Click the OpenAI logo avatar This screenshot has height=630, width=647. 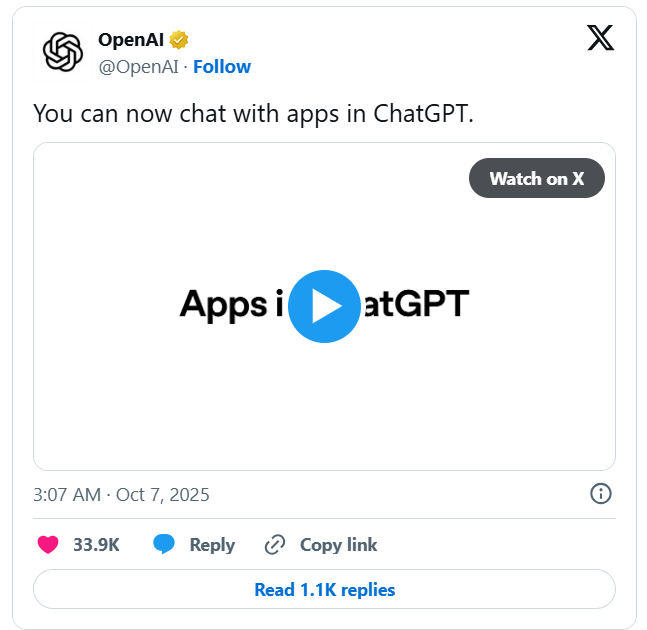pyautogui.click(x=62, y=52)
